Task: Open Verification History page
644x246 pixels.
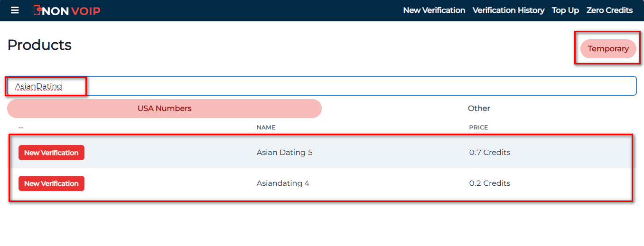Action: pos(508,10)
